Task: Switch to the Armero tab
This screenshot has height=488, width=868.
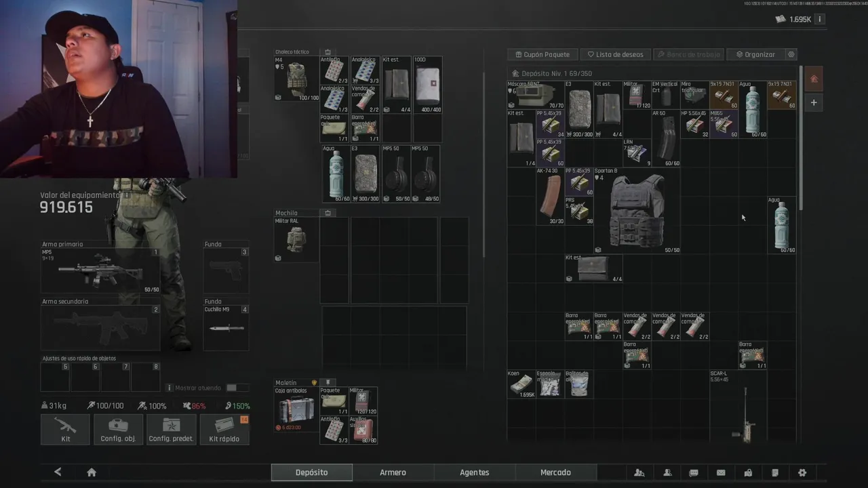Action: [x=393, y=472]
